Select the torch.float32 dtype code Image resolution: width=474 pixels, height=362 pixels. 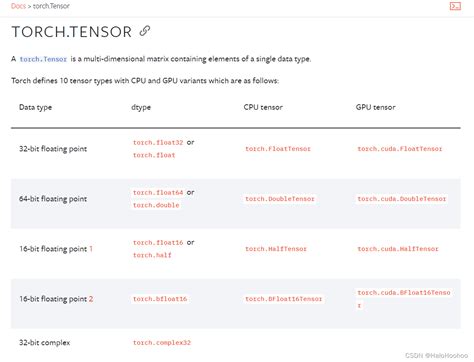(x=158, y=142)
